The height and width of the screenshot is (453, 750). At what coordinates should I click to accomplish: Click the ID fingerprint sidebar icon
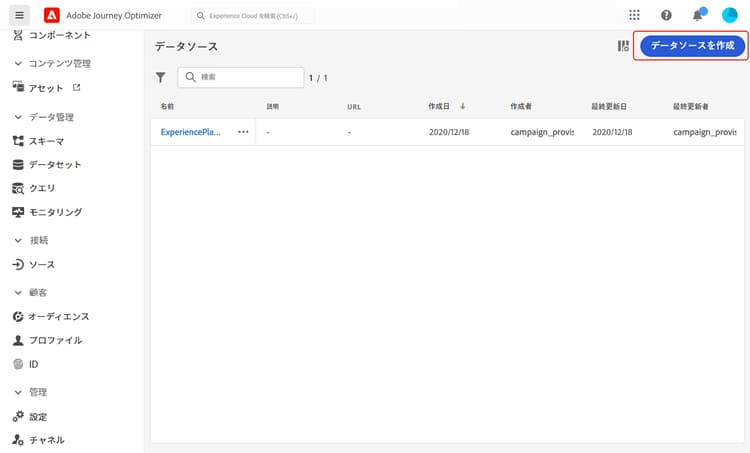click(18, 364)
